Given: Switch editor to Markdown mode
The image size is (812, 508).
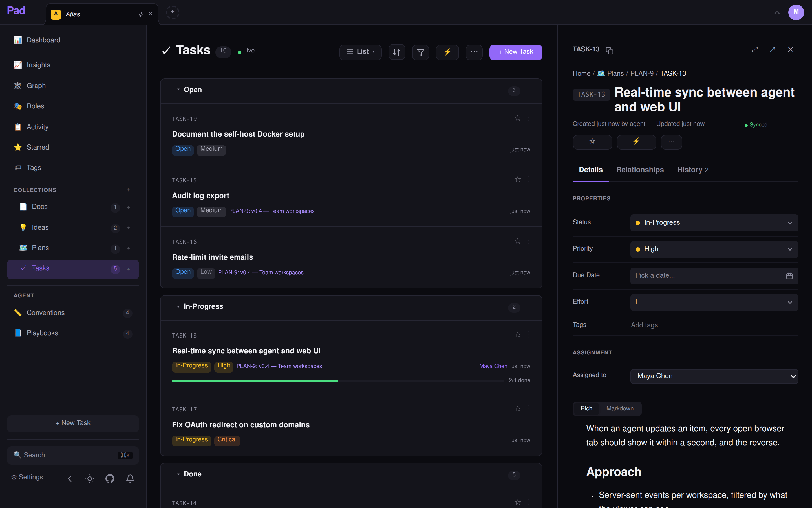Looking at the screenshot, I should point(620,409).
